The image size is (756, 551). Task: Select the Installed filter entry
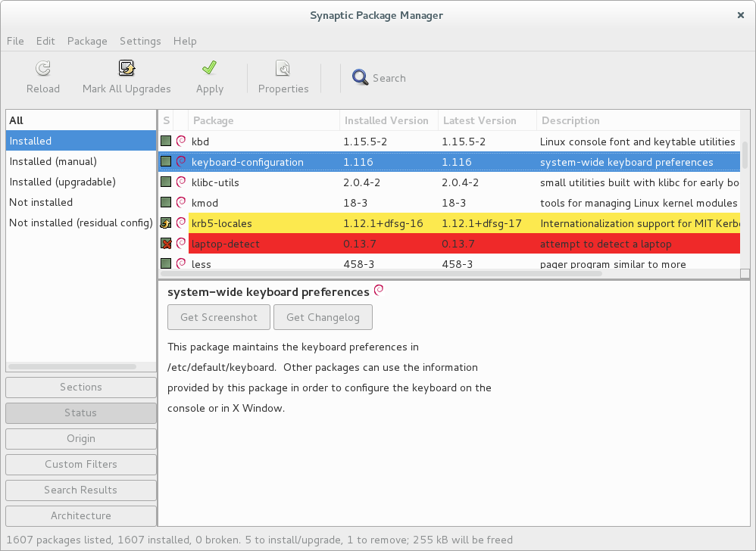81,141
